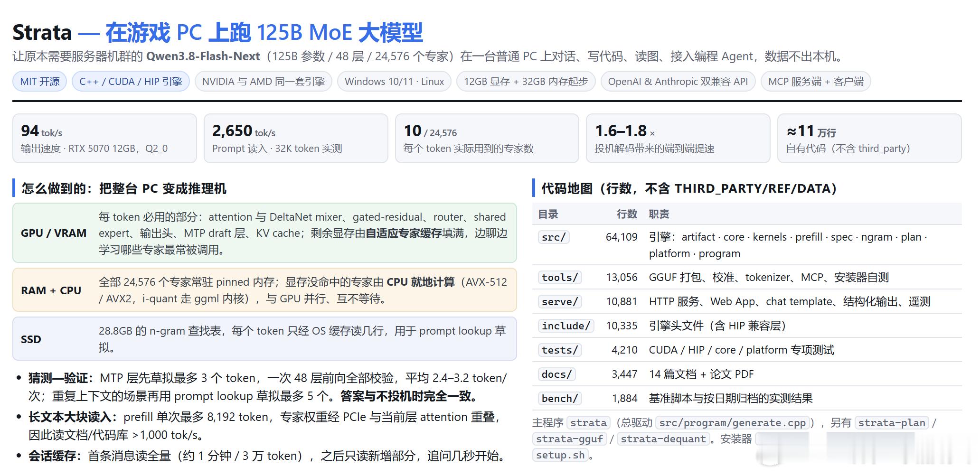Image resolution: width=980 pixels, height=476 pixels.
Task: Click the 'strata-dequant' code label
Action: pos(663,439)
